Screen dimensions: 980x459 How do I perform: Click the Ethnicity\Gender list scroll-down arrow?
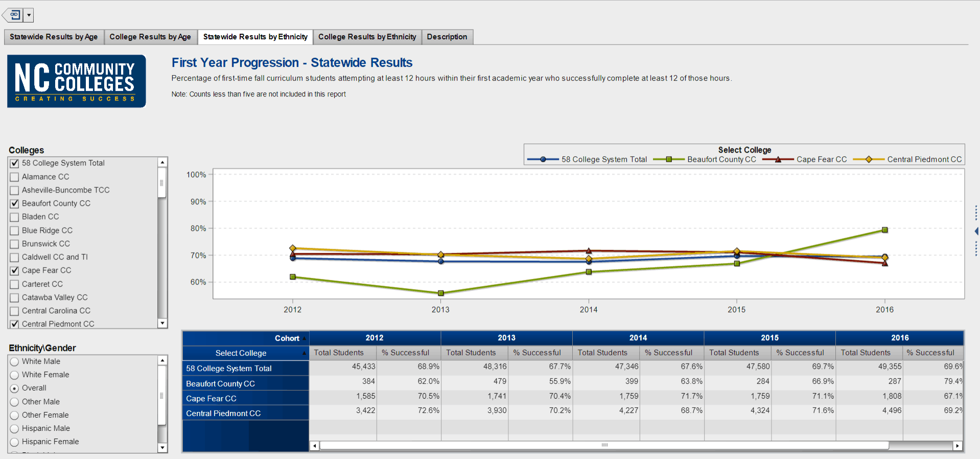pos(162,448)
